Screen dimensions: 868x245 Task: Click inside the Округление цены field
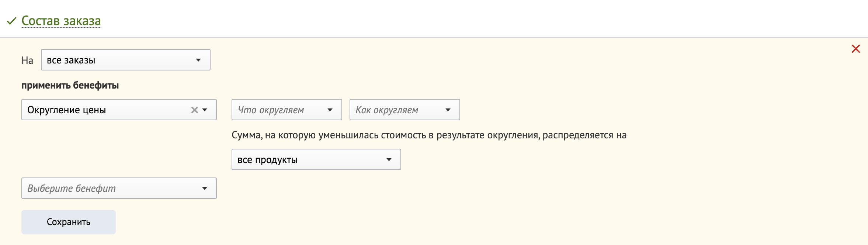tap(92, 110)
